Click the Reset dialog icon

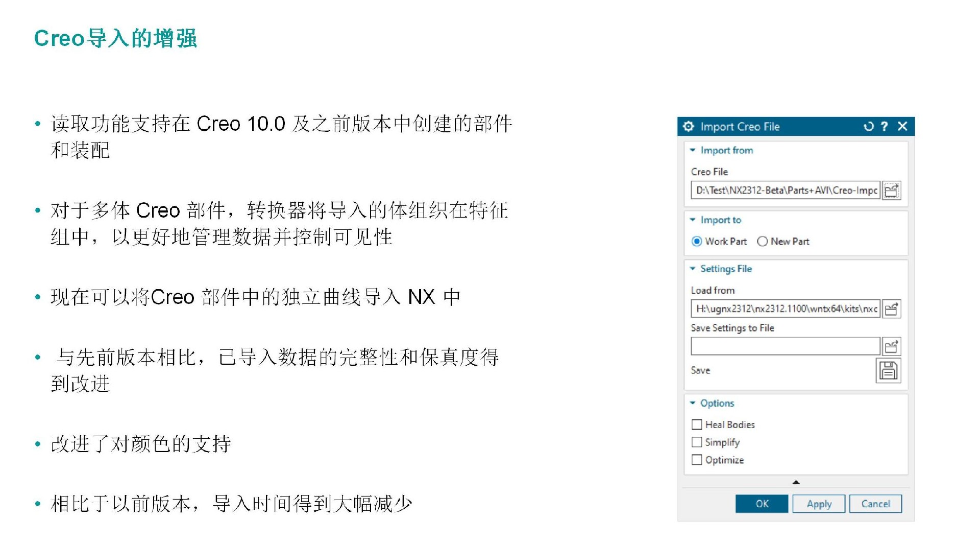868,127
